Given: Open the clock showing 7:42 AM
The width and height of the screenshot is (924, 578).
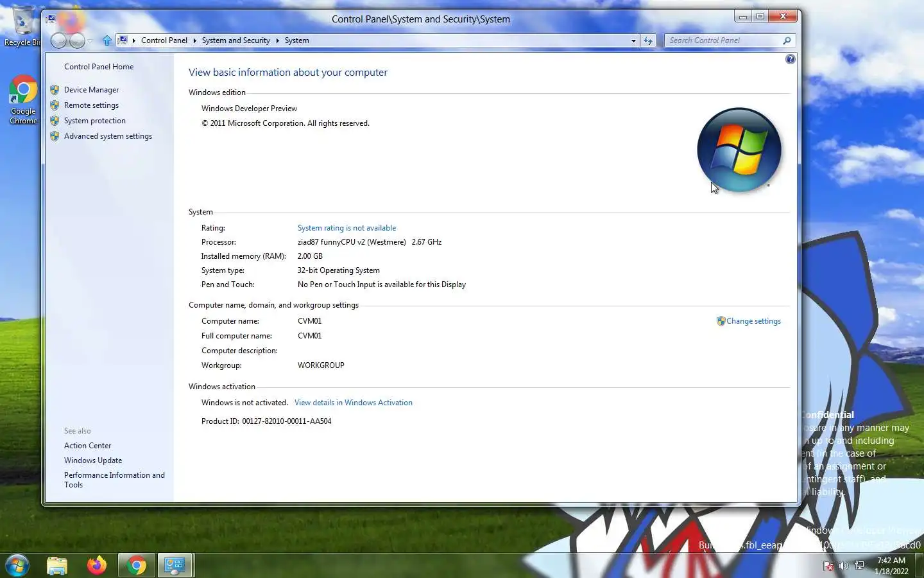Looking at the screenshot, I should point(891,566).
